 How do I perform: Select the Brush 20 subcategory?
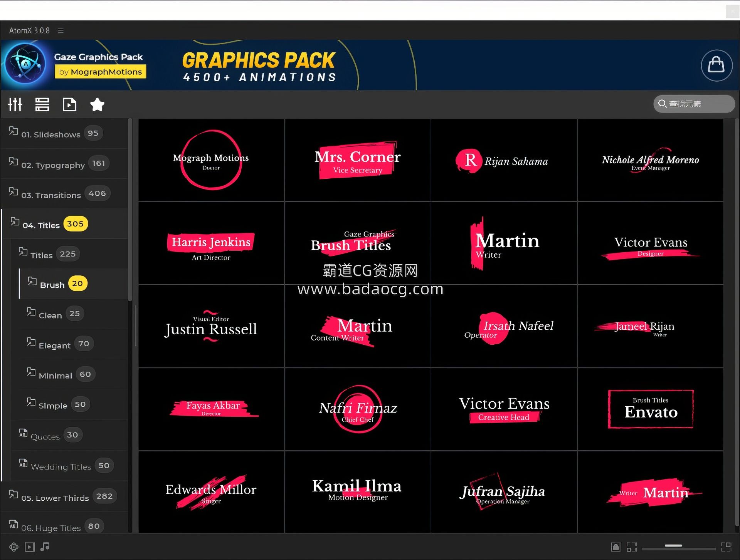[73, 284]
